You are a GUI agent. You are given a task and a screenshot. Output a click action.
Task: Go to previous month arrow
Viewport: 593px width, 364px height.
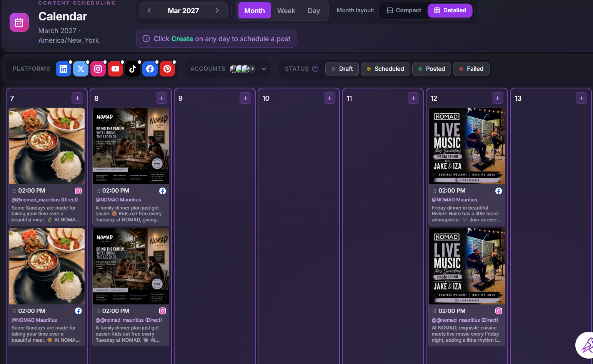[149, 10]
